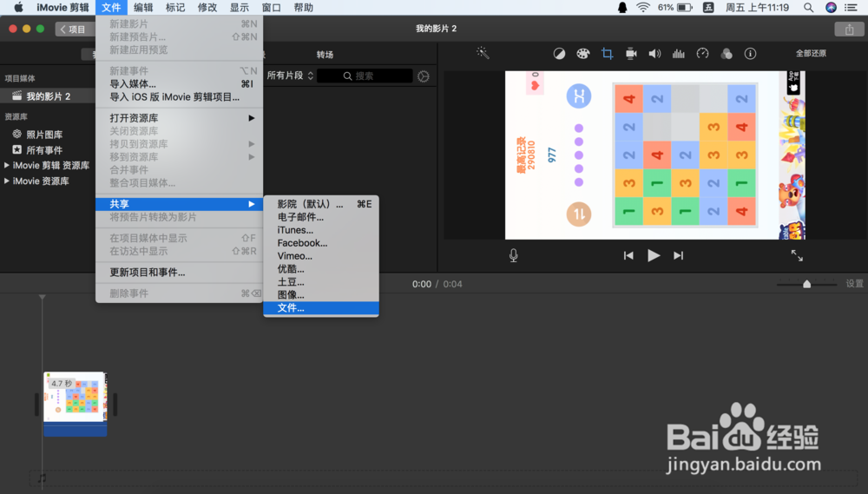This screenshot has height=494, width=868.
Task: Open the Apple menu
Action: point(18,7)
